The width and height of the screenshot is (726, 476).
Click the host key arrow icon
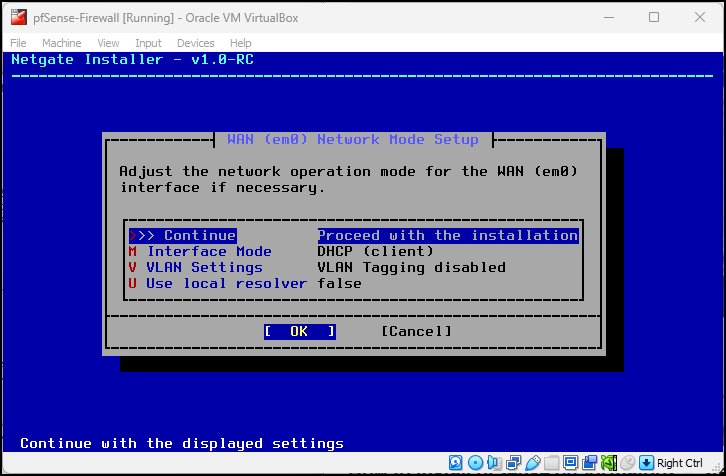click(646, 463)
